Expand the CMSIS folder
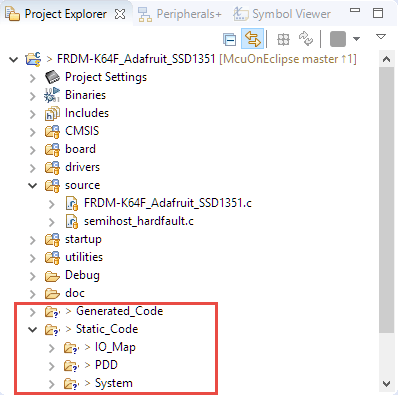The image size is (398, 395). point(33,132)
